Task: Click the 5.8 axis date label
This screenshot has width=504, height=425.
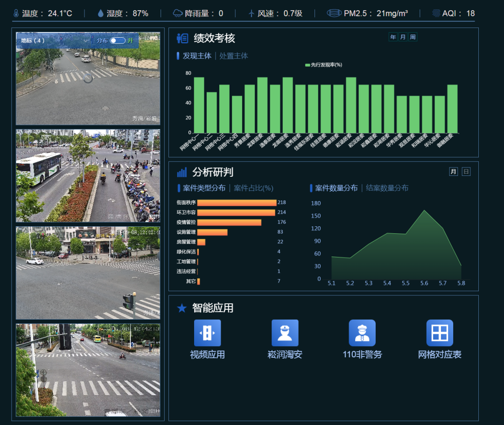Action: [461, 283]
